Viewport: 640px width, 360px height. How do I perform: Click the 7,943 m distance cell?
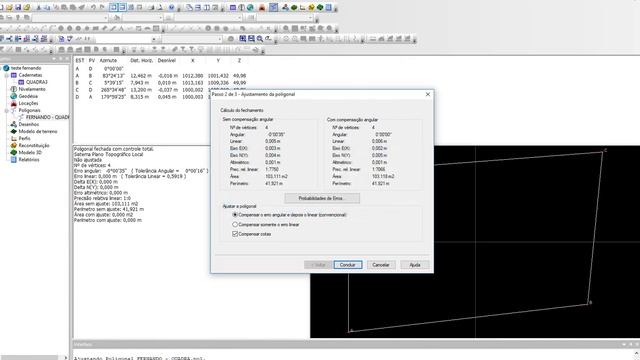142,82
